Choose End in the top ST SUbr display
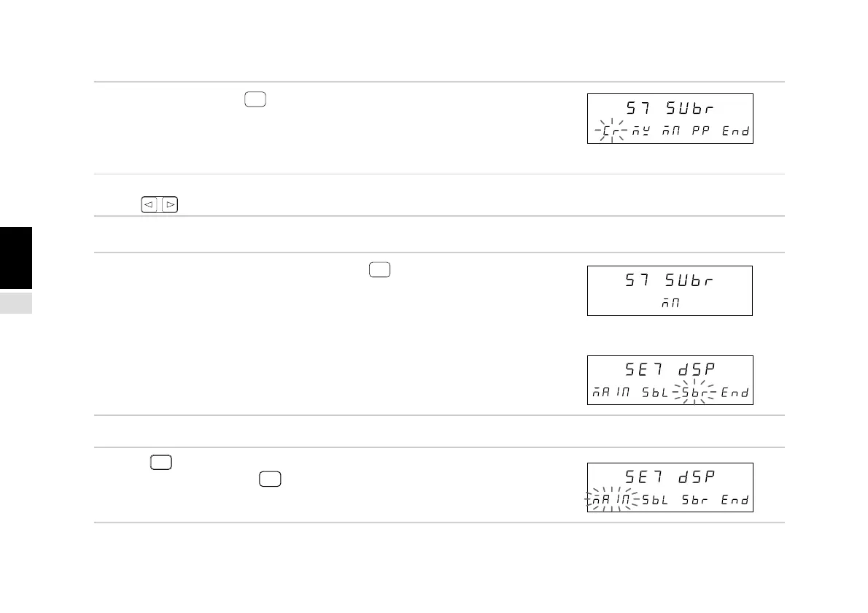 coord(735,132)
